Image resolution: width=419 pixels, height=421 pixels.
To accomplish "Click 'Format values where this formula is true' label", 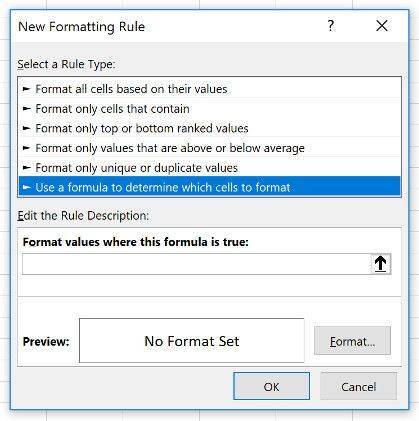I will click(x=136, y=242).
